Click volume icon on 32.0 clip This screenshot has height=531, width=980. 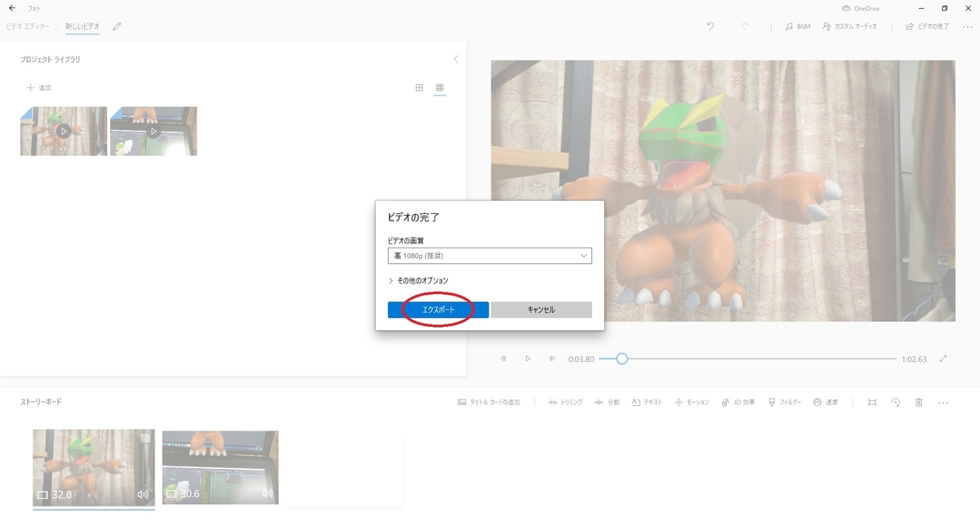tap(143, 494)
